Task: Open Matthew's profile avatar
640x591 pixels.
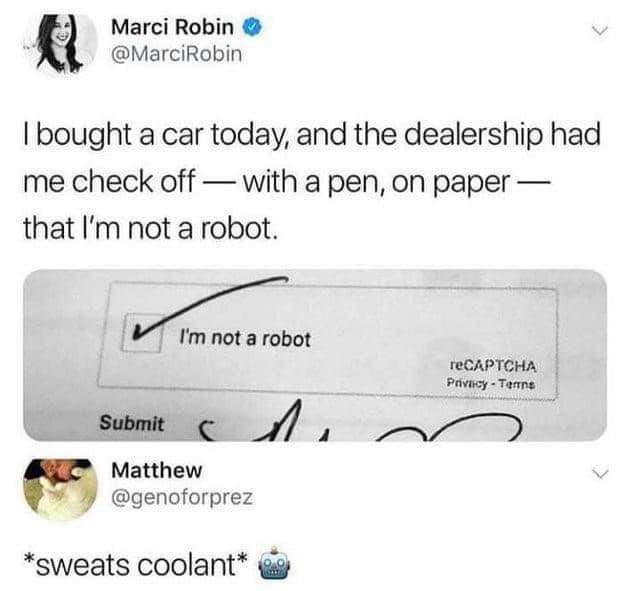Action: pos(60,489)
